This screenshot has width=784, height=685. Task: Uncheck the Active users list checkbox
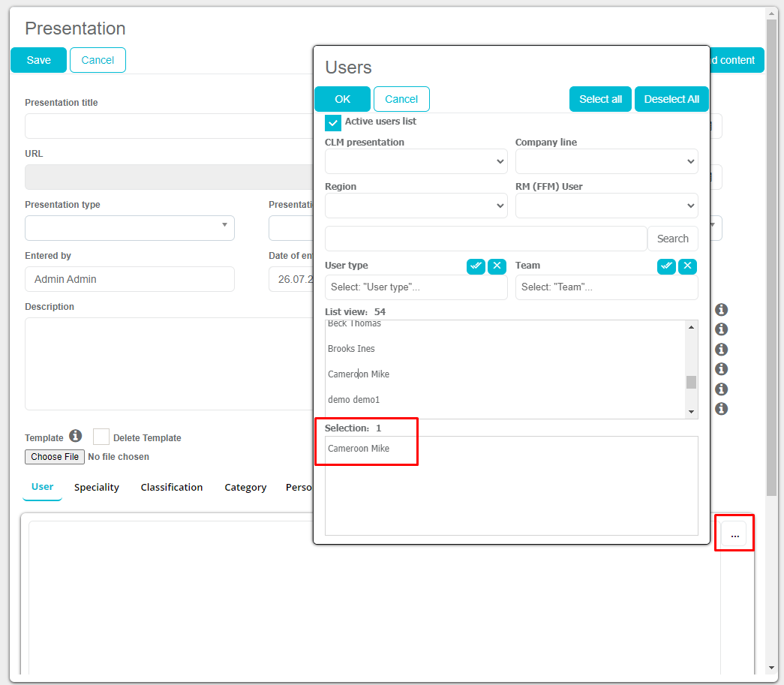point(333,122)
